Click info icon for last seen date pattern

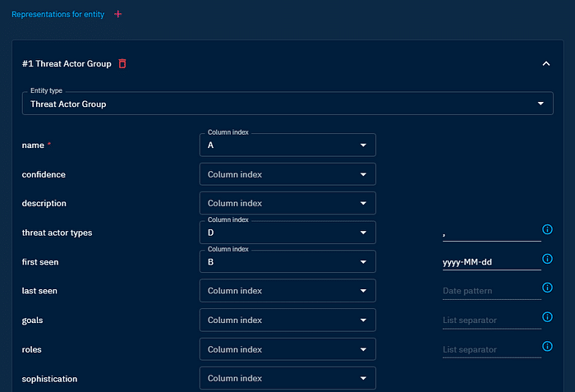click(x=547, y=288)
